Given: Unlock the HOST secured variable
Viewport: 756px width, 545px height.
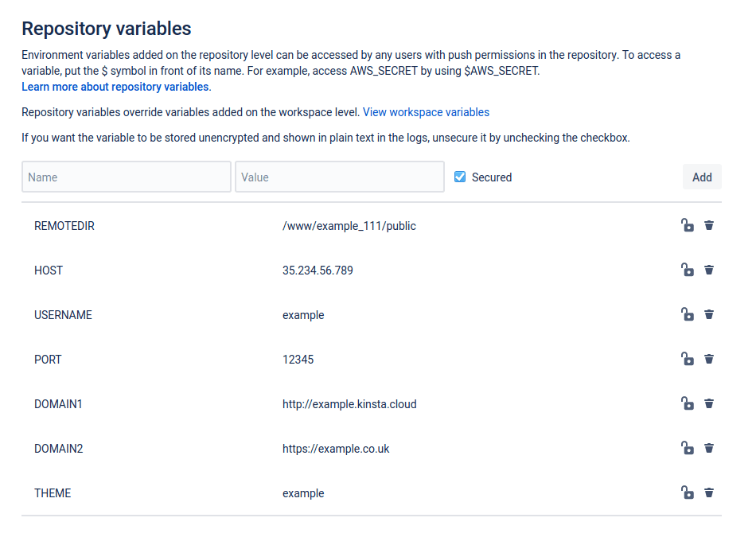Looking at the screenshot, I should [688, 270].
